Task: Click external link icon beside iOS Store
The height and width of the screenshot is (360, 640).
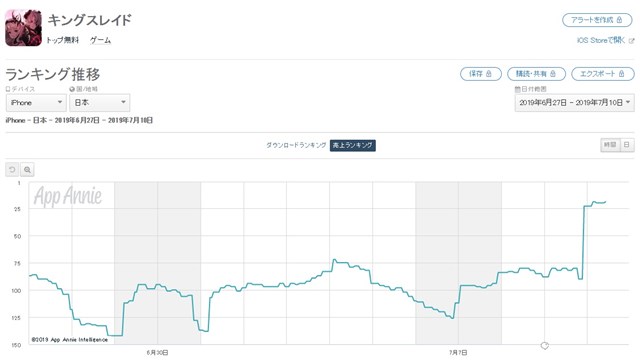Action: tap(631, 40)
